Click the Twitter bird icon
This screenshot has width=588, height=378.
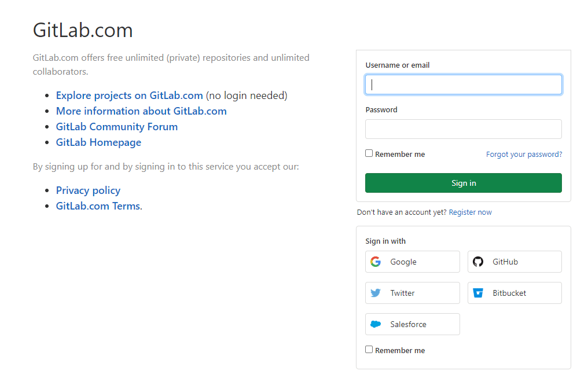click(x=376, y=292)
